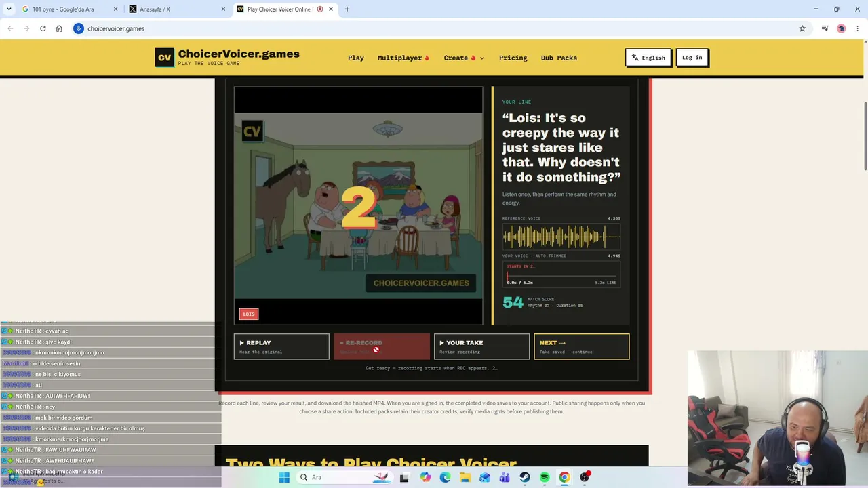Launch Copilot from the taskbar
This screenshot has height=488, width=868.
point(425,477)
